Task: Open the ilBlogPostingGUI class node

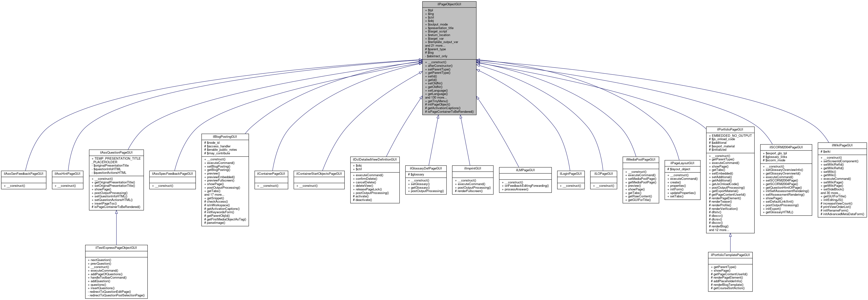Action: tap(225, 180)
